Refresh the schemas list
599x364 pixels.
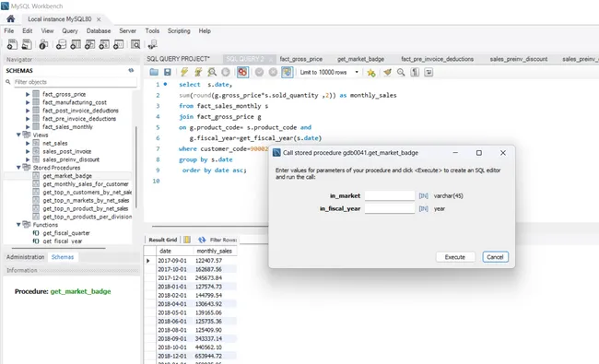(x=131, y=70)
